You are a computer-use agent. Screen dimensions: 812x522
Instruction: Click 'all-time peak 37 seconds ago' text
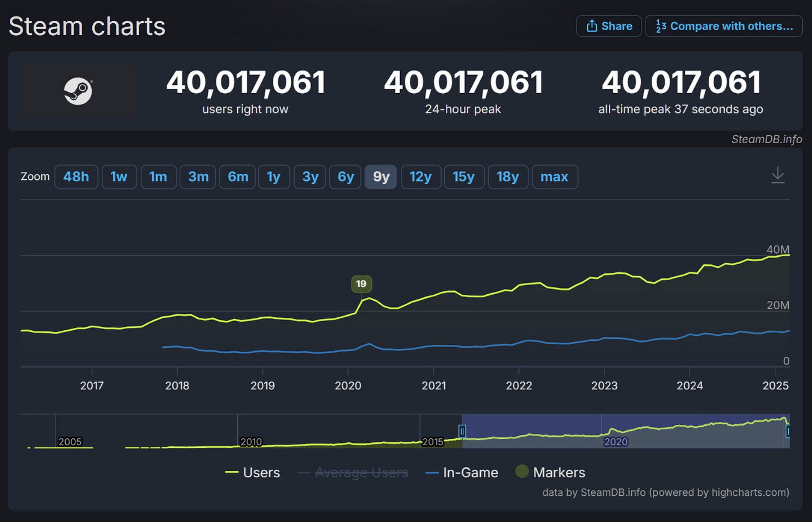click(x=681, y=109)
